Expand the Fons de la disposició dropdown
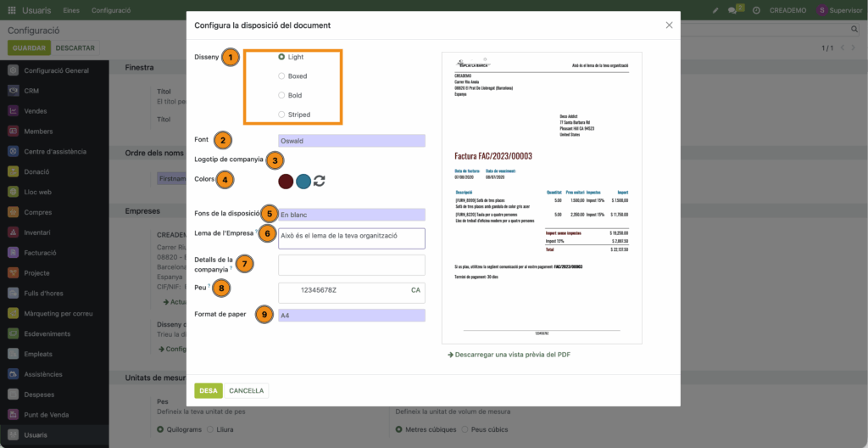Viewport: 868px width, 448px height. tap(351, 215)
